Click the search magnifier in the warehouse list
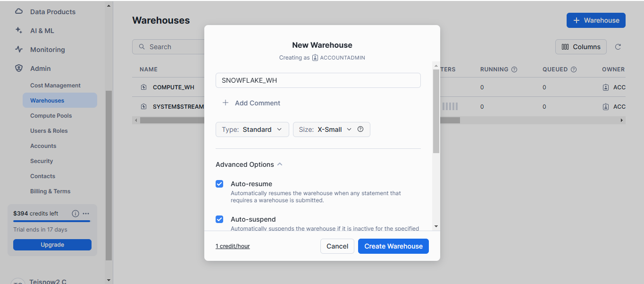Image resolution: width=644 pixels, height=284 pixels. (x=142, y=46)
